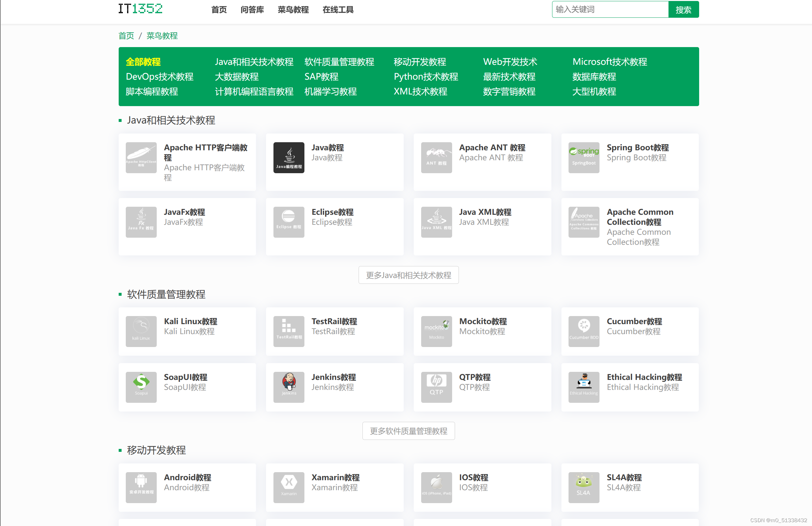This screenshot has width=812, height=526.
Task: Select the Microsoft技术教程 category
Action: pyautogui.click(x=609, y=62)
